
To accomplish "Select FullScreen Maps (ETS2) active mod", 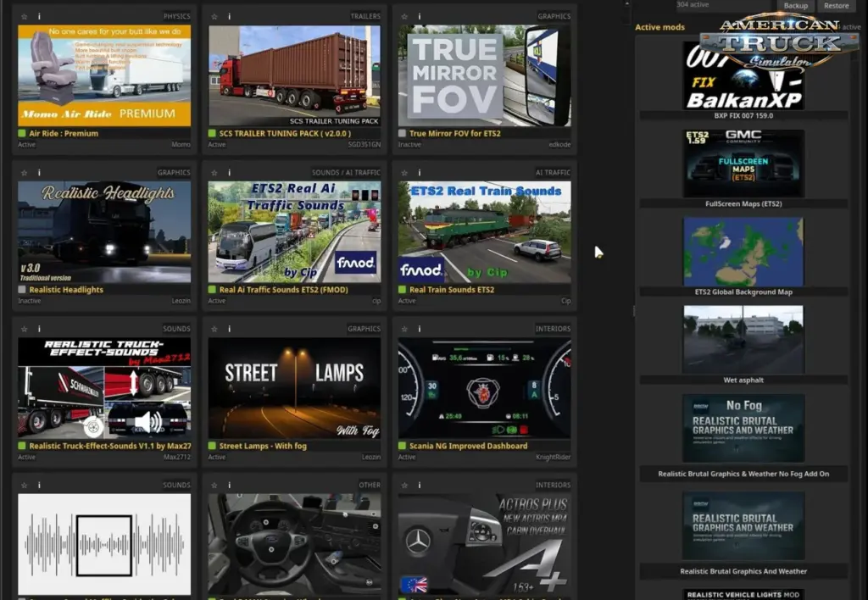I will click(x=743, y=169).
